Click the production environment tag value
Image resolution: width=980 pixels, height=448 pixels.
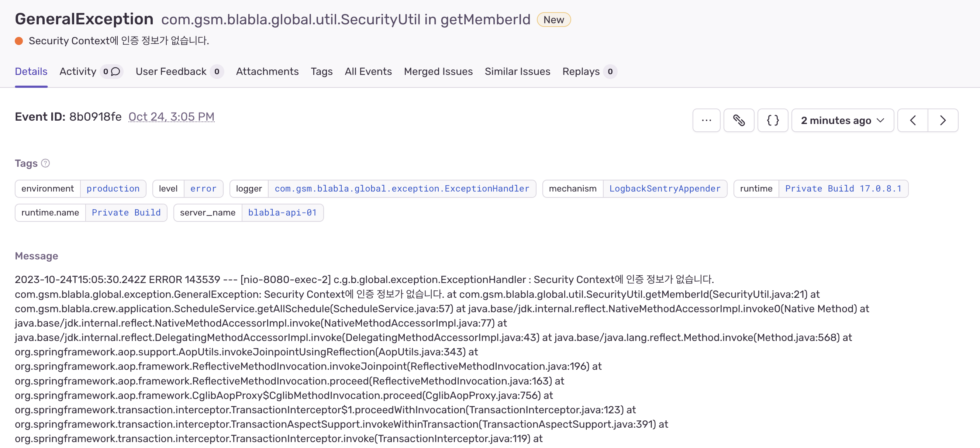[x=113, y=189]
